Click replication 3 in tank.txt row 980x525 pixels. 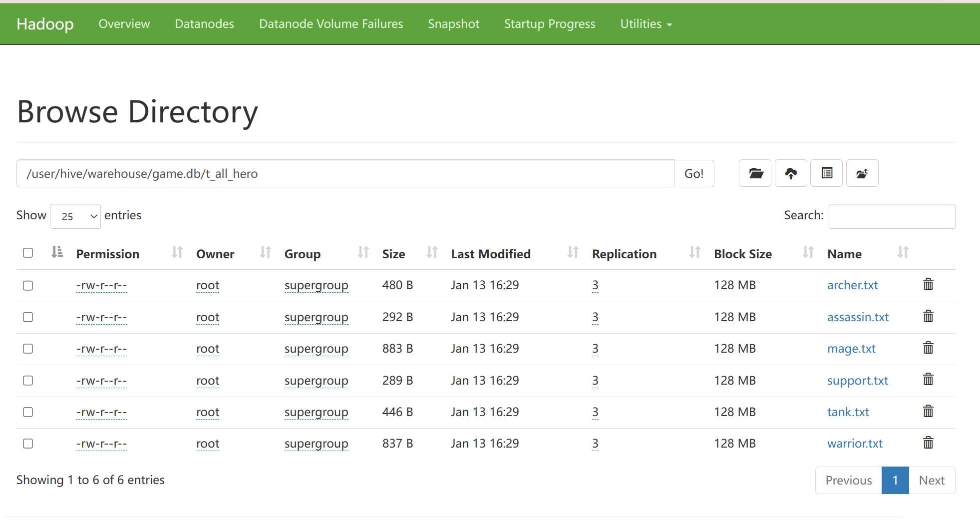[595, 412]
